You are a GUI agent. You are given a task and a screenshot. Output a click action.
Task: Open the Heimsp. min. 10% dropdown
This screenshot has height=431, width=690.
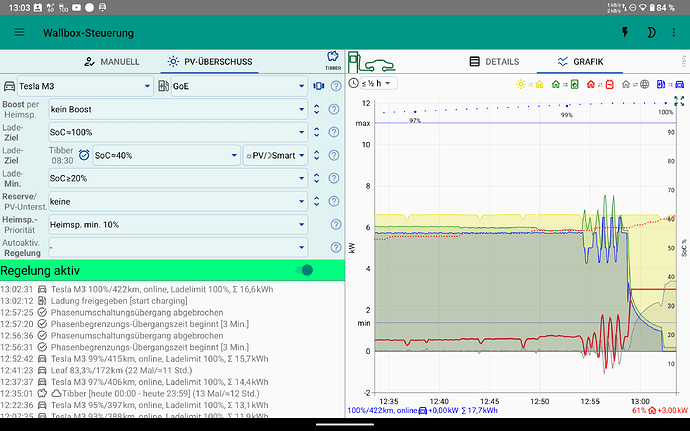coord(178,225)
